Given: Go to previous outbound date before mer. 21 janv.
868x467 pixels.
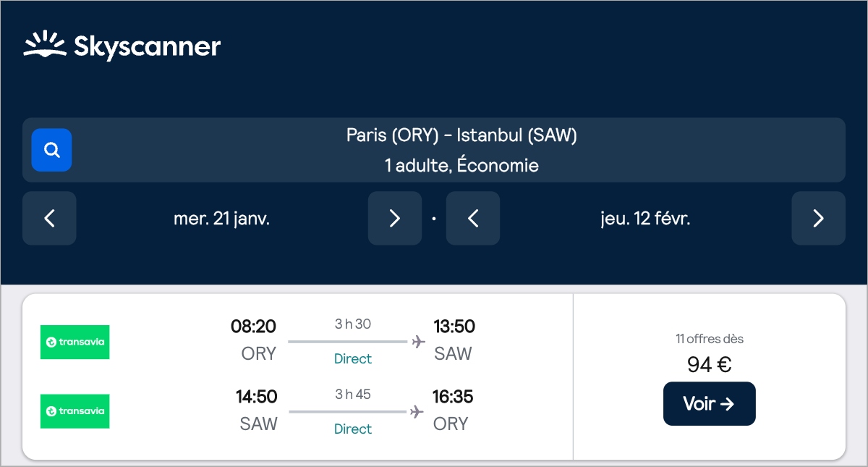Looking at the screenshot, I should pos(49,218).
